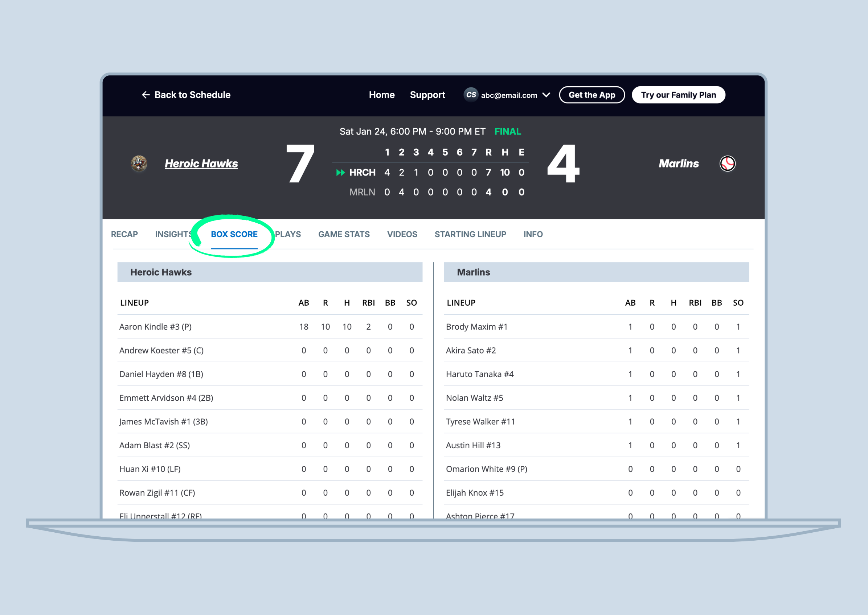Click the Marlins baseball logo
Screen dimensions: 868x615
727,164
